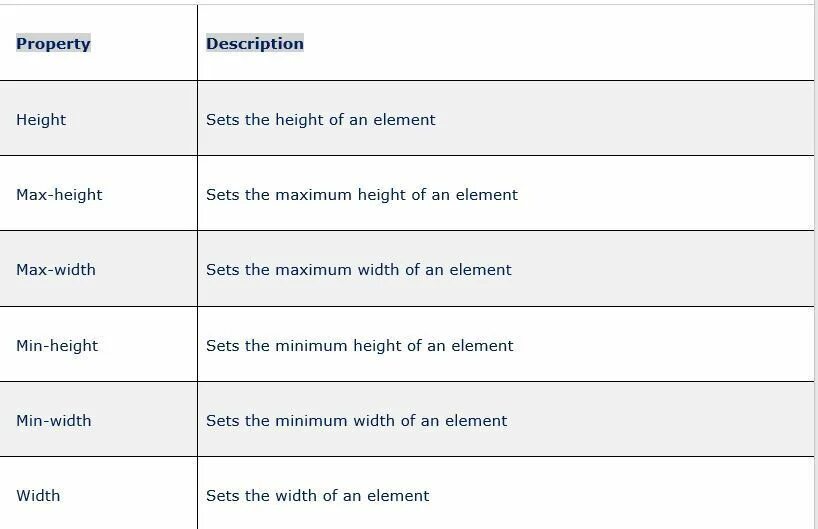
Task: Click 'Sets the minimum height of an element'
Action: 359,345
